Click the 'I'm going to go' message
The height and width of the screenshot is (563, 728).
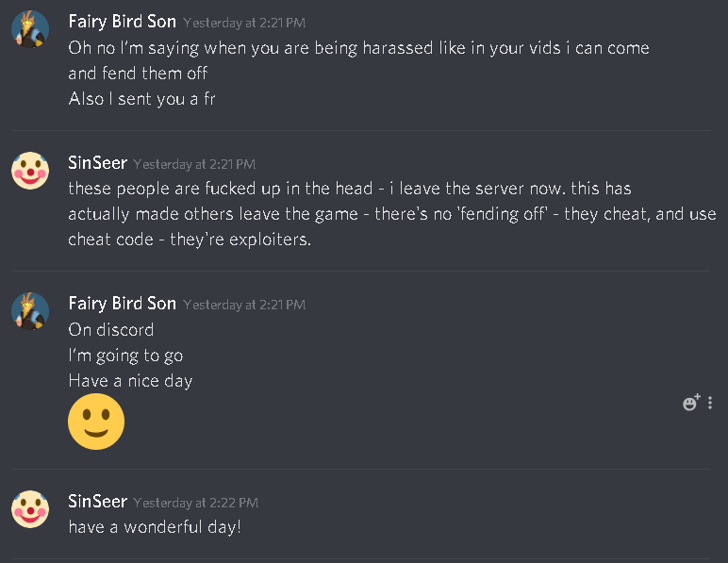[x=125, y=356]
